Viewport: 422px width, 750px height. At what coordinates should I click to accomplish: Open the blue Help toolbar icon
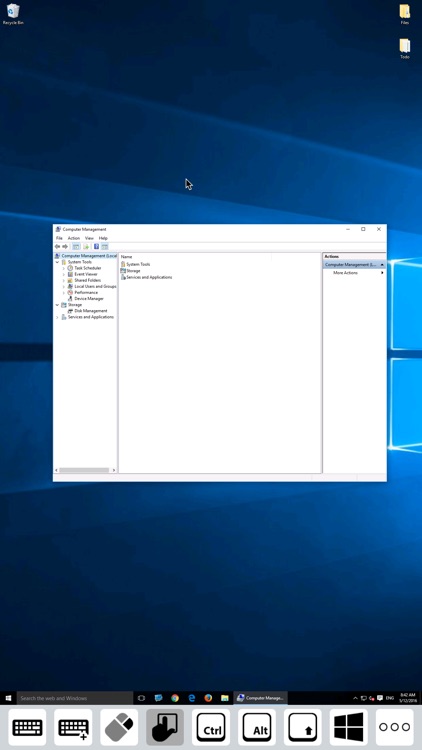click(x=96, y=246)
